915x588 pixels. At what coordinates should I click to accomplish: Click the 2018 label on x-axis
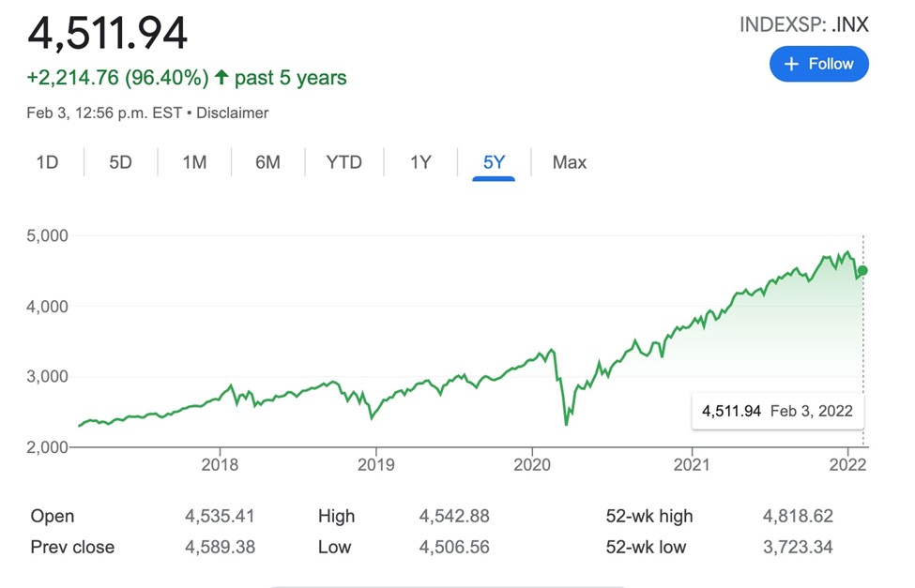(220, 464)
